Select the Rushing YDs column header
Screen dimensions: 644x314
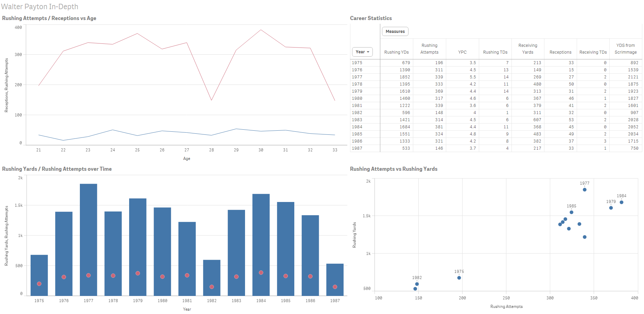(x=396, y=52)
